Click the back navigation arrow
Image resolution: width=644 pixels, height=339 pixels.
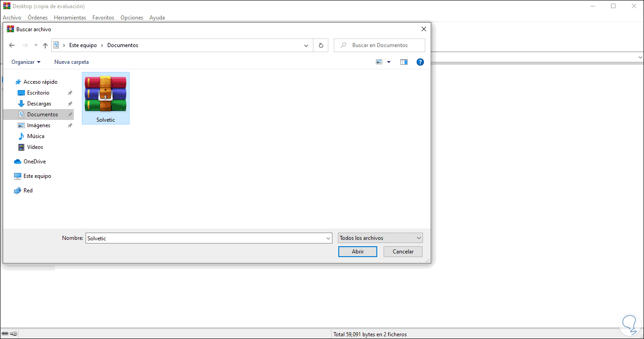coord(12,45)
